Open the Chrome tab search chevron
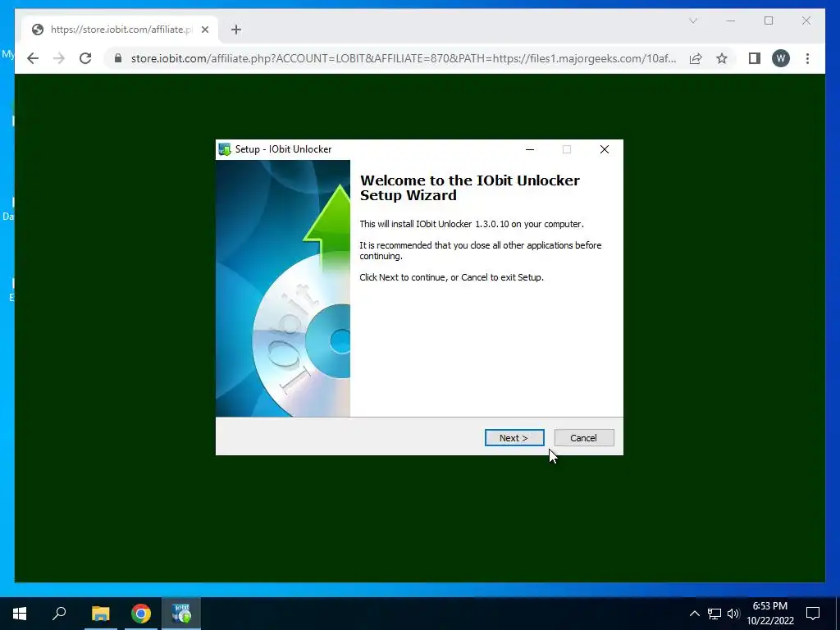Screen dimensions: 840x630 tap(692, 21)
